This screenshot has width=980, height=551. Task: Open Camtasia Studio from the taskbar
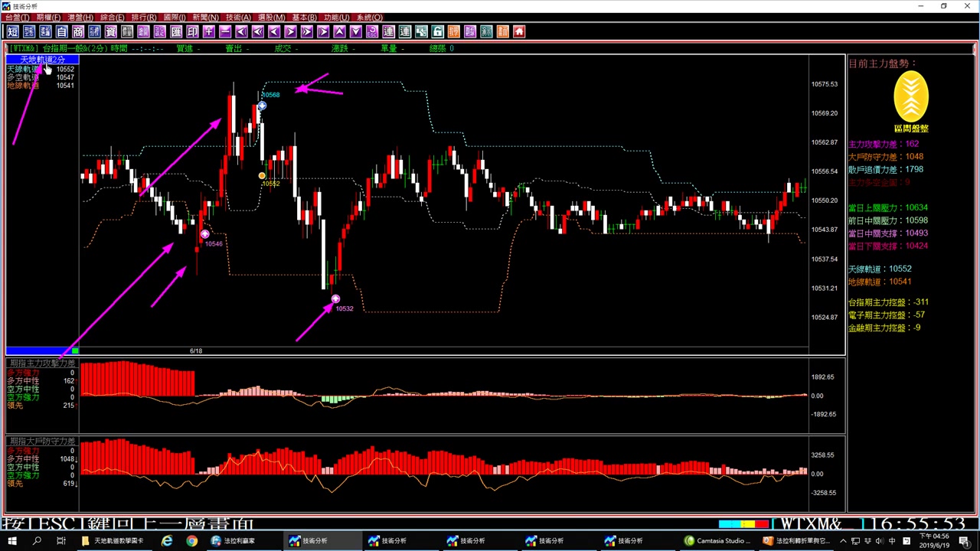(717, 540)
